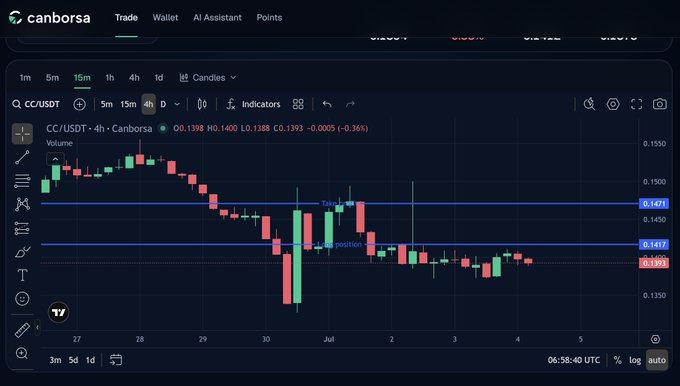Select the forecasting and measurement tool

coord(22,228)
